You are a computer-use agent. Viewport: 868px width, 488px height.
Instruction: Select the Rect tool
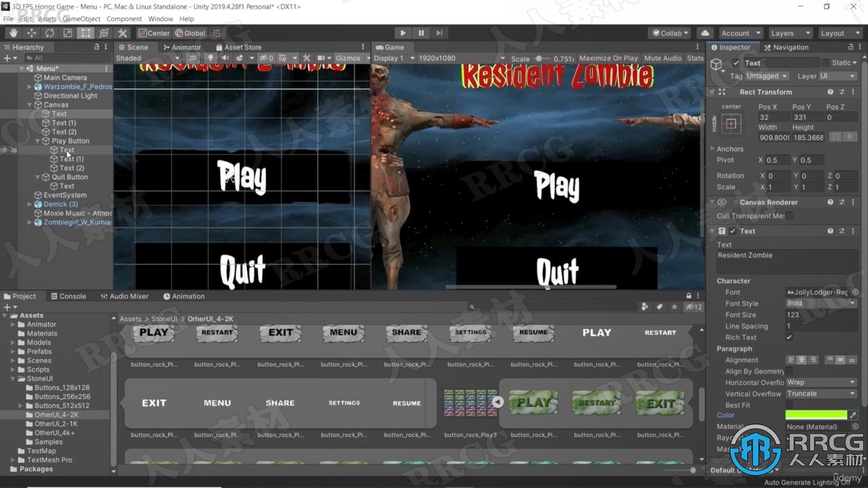(x=85, y=33)
